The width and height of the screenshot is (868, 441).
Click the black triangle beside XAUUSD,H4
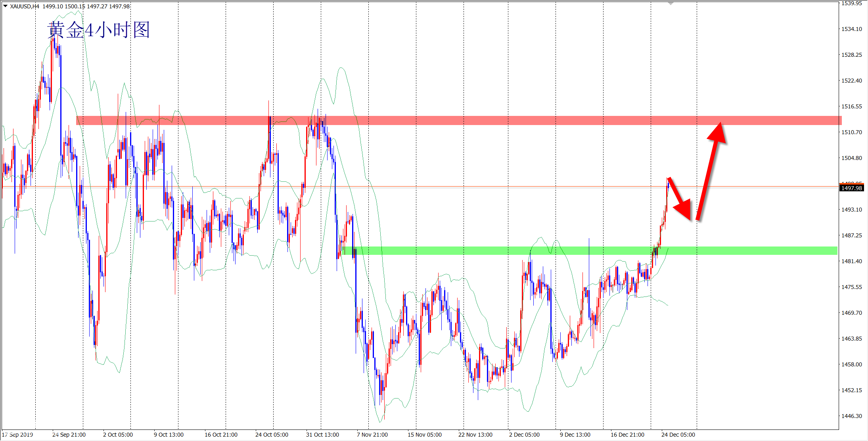click(x=6, y=6)
